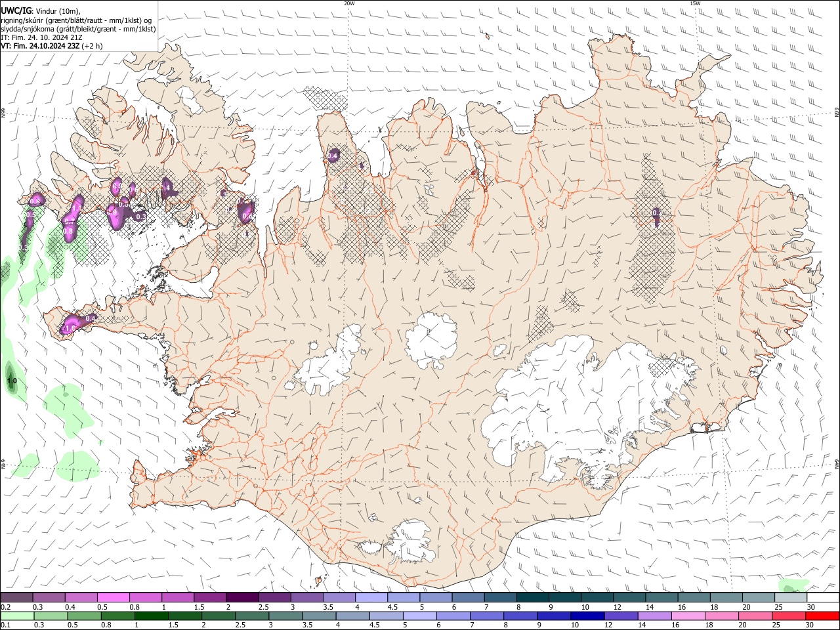The height and width of the screenshot is (630, 840).
Task: Click the 1.1 precipitation value label
Action: coord(76,208)
